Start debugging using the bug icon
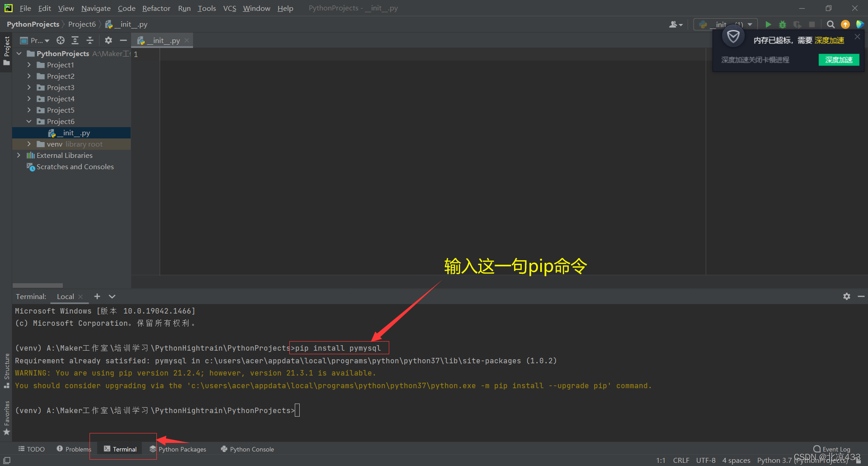 [783, 24]
